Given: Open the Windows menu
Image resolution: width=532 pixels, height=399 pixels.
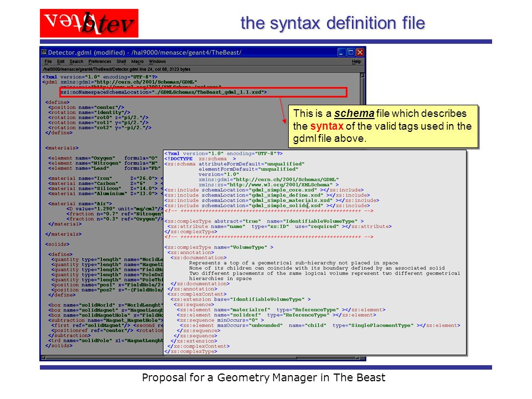Looking at the screenshot, I should pyautogui.click(x=157, y=62).
